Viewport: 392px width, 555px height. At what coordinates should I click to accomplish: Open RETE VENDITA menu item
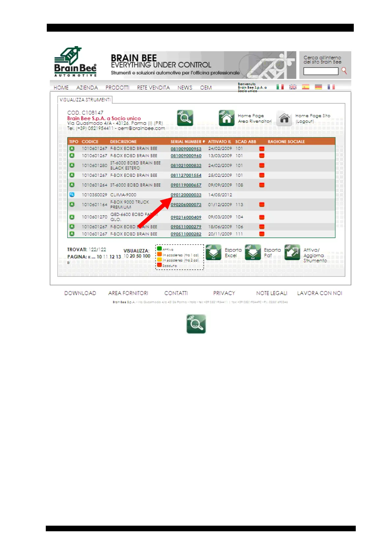coord(154,88)
